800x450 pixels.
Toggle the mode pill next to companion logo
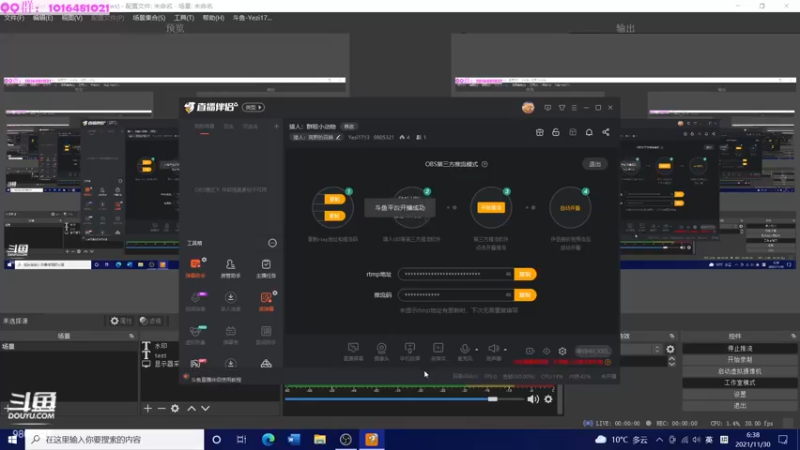254,107
